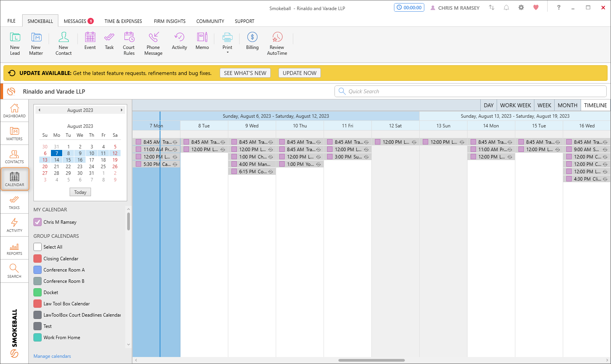Open 5:30 PM event on Monday 7
The image size is (611, 364).
click(x=156, y=164)
